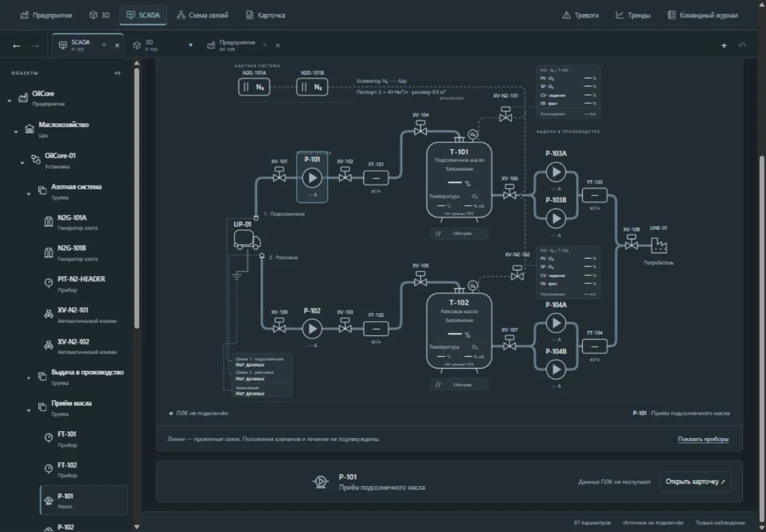This screenshot has width=766, height=532.
Task: Select the P-102 pump symbol
Action: pos(312,329)
